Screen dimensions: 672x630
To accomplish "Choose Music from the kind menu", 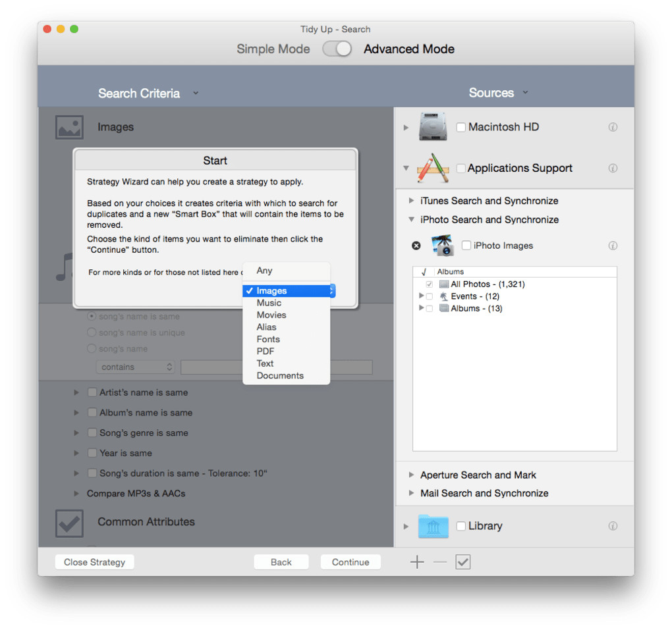I will (x=287, y=303).
